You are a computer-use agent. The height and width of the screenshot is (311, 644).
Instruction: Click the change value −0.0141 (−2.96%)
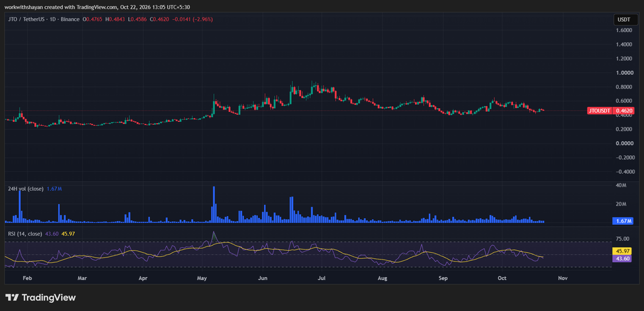tap(192, 19)
